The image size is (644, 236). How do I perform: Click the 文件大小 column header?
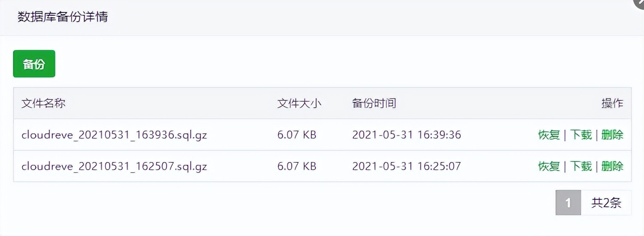tap(299, 103)
